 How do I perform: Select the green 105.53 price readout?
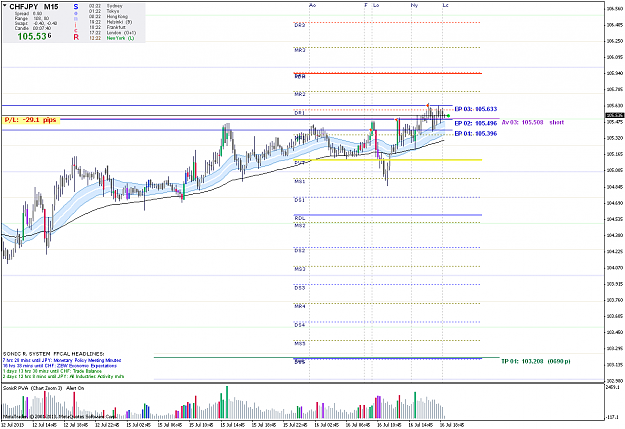[32, 36]
